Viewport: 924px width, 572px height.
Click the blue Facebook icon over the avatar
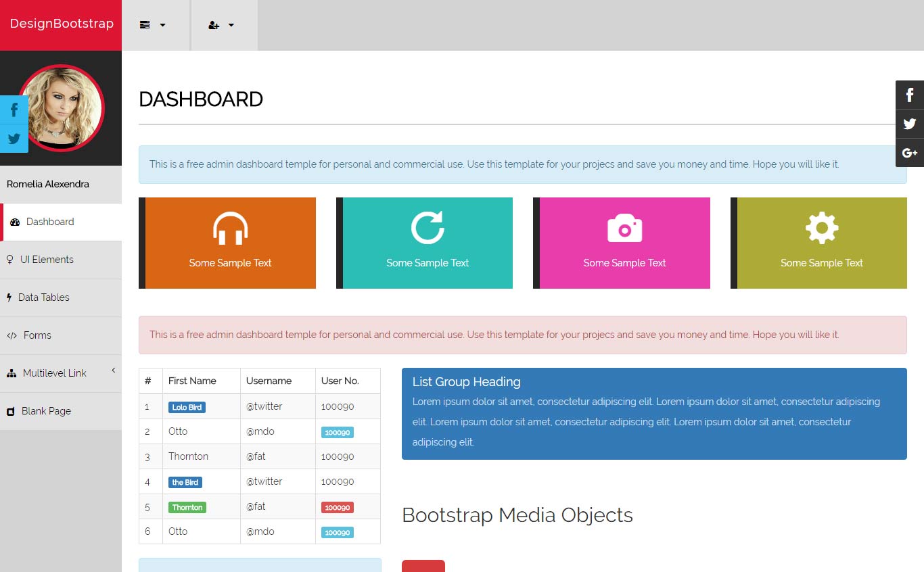(x=14, y=110)
